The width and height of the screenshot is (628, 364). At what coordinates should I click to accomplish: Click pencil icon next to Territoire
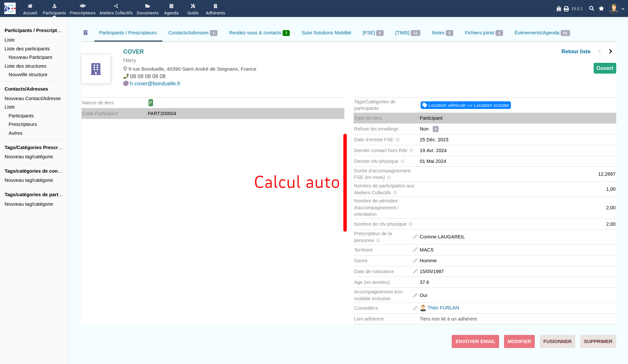pos(415,250)
